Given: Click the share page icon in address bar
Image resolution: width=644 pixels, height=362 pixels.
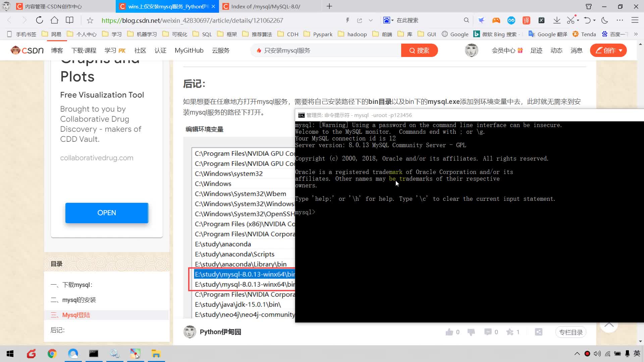Looking at the screenshot, I should point(360,20).
